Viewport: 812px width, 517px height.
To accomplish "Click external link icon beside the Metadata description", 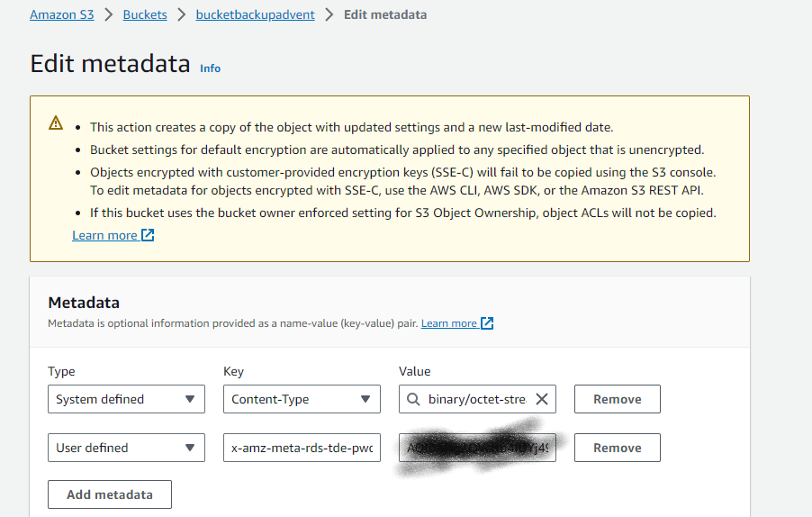I will click(x=487, y=323).
